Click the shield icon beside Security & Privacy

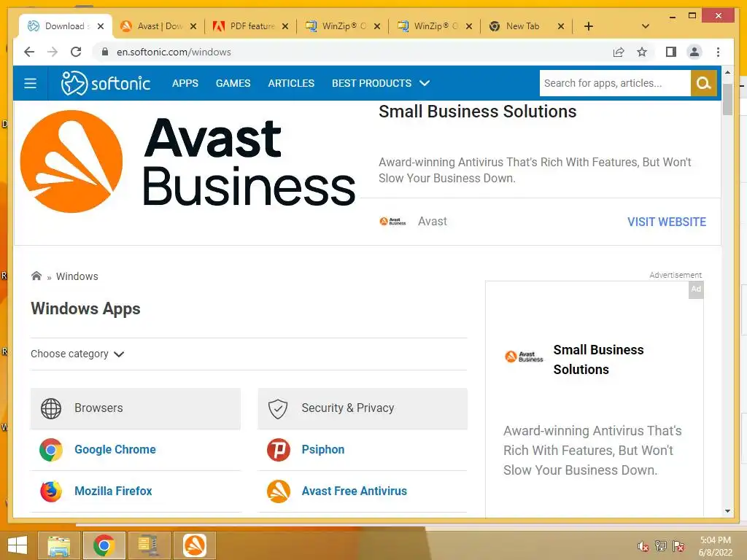278,408
